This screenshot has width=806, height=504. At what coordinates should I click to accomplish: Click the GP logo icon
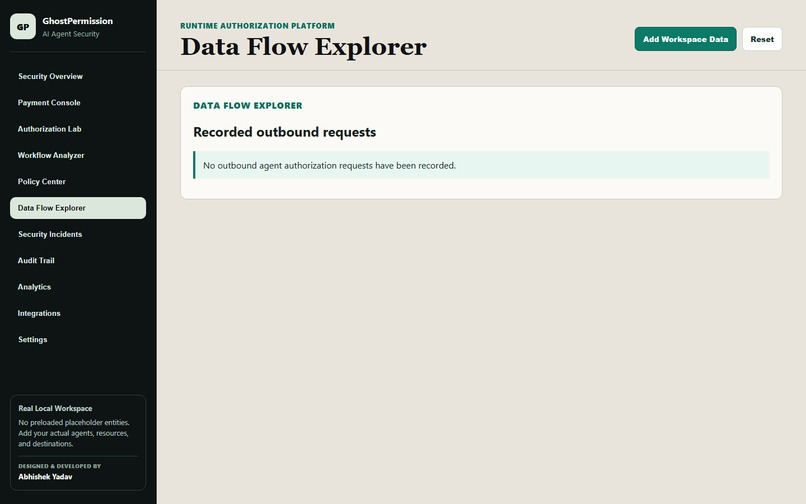[x=23, y=26]
